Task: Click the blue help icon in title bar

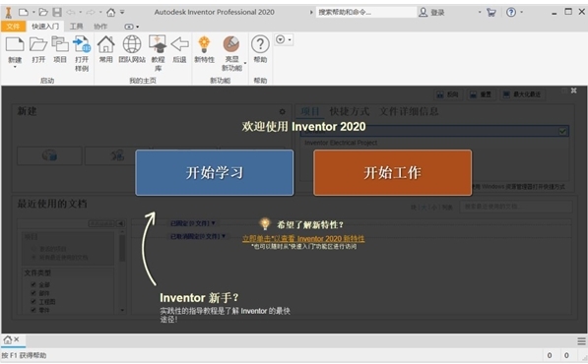Action: coord(511,13)
